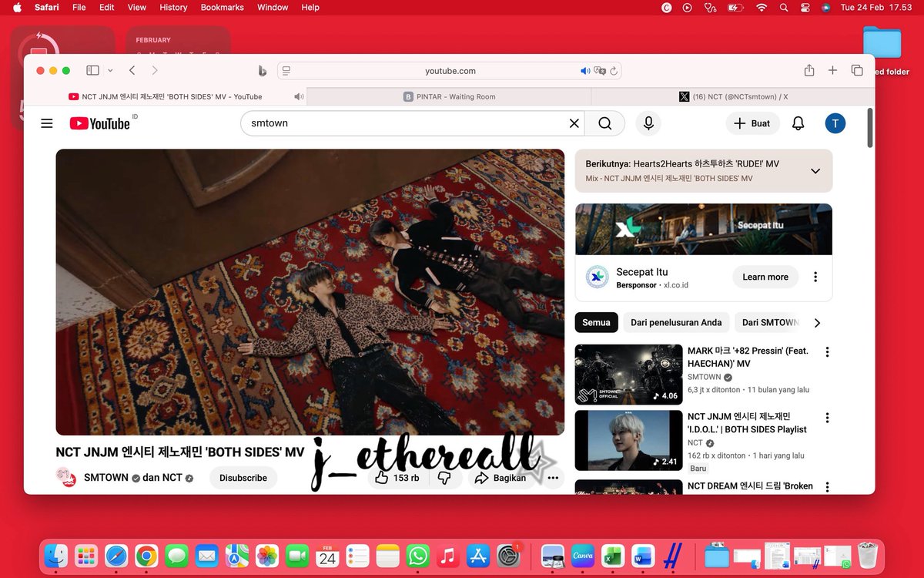Image resolution: width=924 pixels, height=578 pixels.
Task: Reload the page in address bar
Action: click(614, 71)
